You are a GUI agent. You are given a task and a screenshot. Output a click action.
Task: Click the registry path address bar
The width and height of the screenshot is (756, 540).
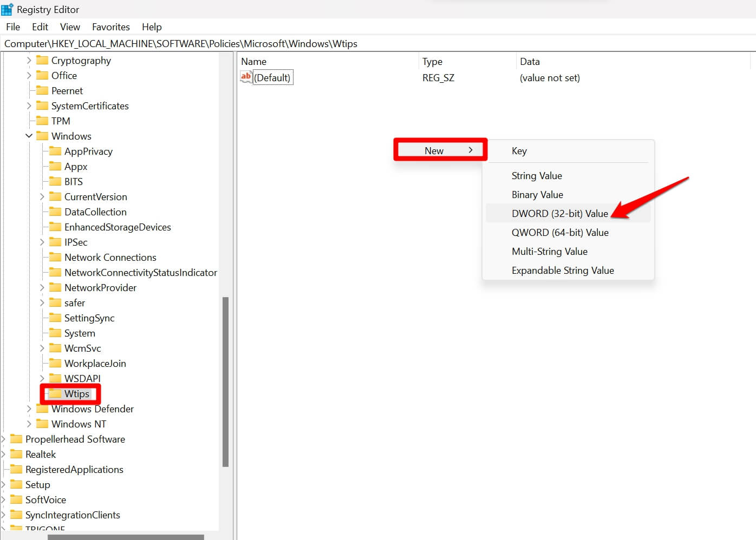tap(378, 44)
